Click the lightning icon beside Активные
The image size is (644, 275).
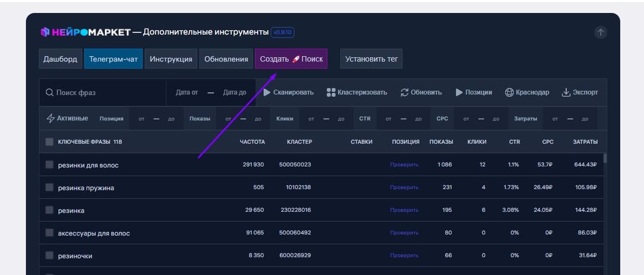click(51, 118)
